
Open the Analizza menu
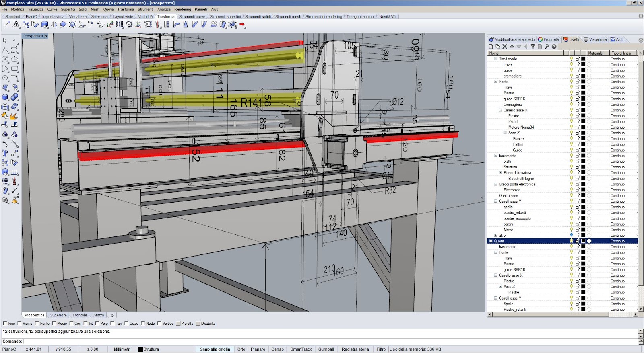coord(164,9)
